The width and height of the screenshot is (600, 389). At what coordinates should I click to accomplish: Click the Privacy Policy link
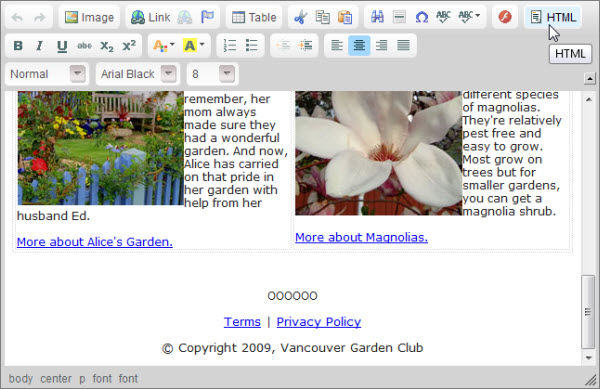point(319,322)
